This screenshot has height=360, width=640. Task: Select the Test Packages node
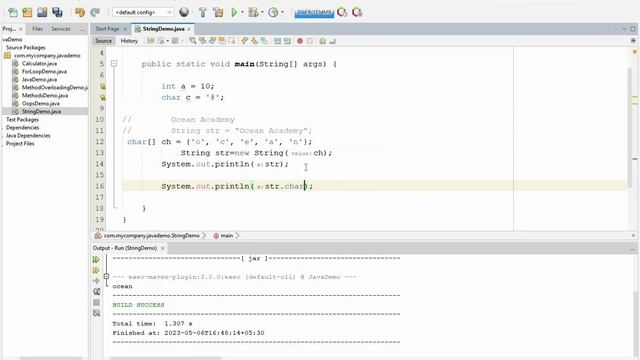pyautogui.click(x=22, y=120)
